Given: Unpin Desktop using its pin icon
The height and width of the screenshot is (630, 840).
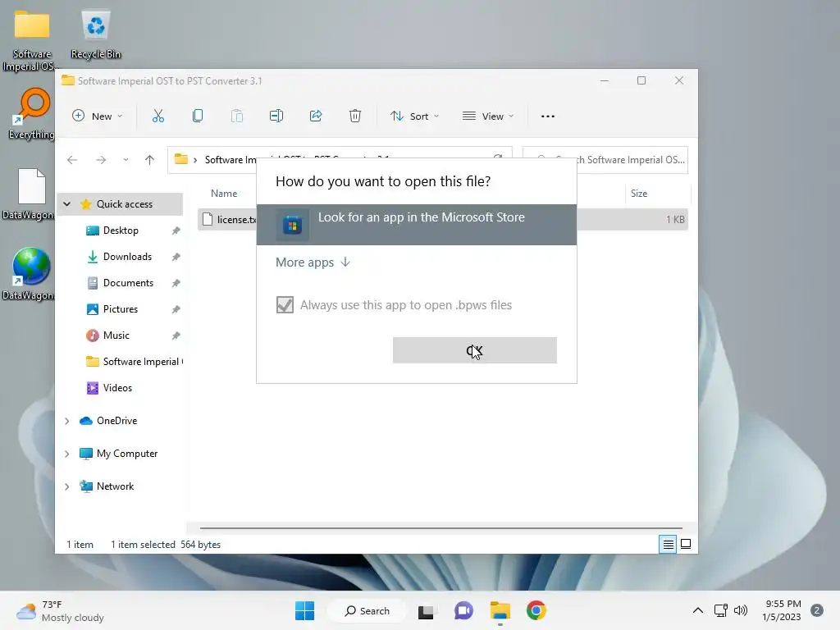Looking at the screenshot, I should tap(176, 231).
